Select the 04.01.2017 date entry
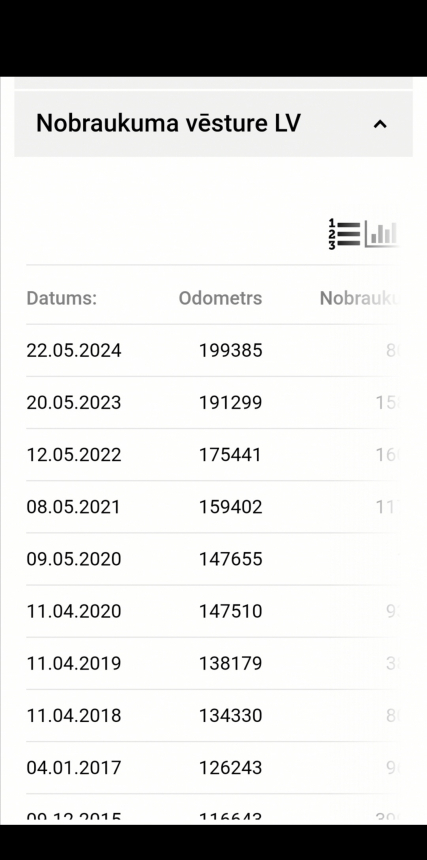This screenshot has width=427, height=860. 73,767
